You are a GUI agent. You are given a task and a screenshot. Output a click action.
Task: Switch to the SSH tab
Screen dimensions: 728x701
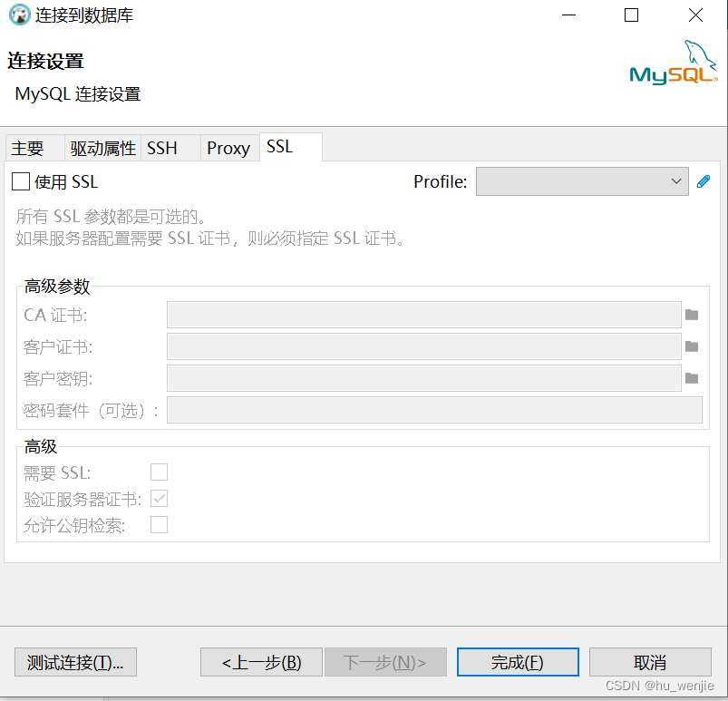(x=160, y=147)
